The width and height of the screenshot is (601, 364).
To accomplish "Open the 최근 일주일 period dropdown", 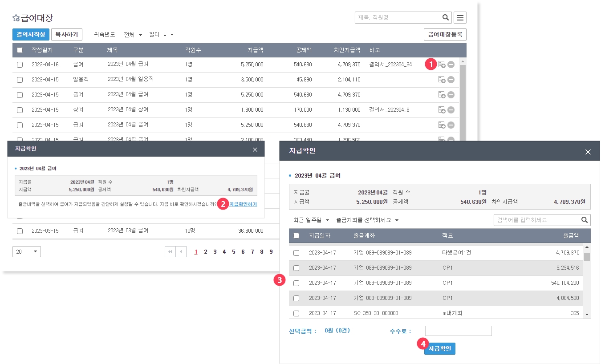I will coord(311,220).
